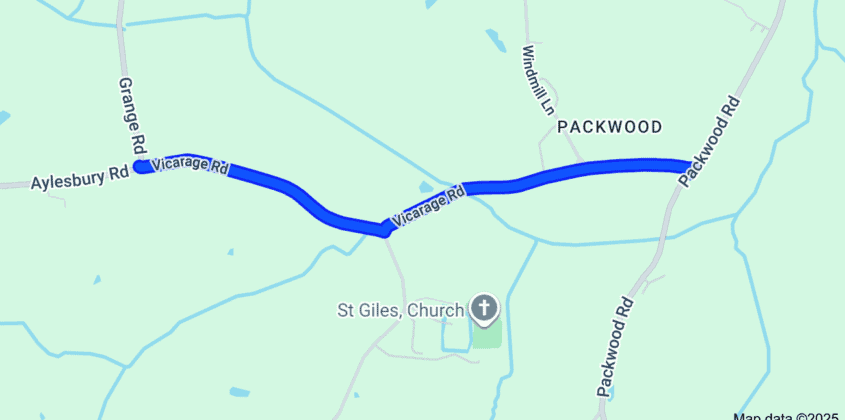Click the Packwood Rd label at route's end

coord(709,141)
